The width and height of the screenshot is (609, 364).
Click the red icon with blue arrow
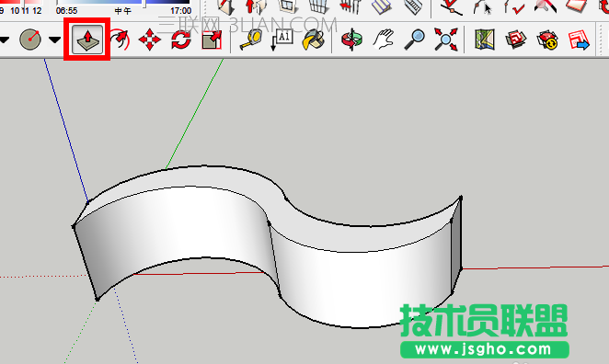tap(579, 40)
